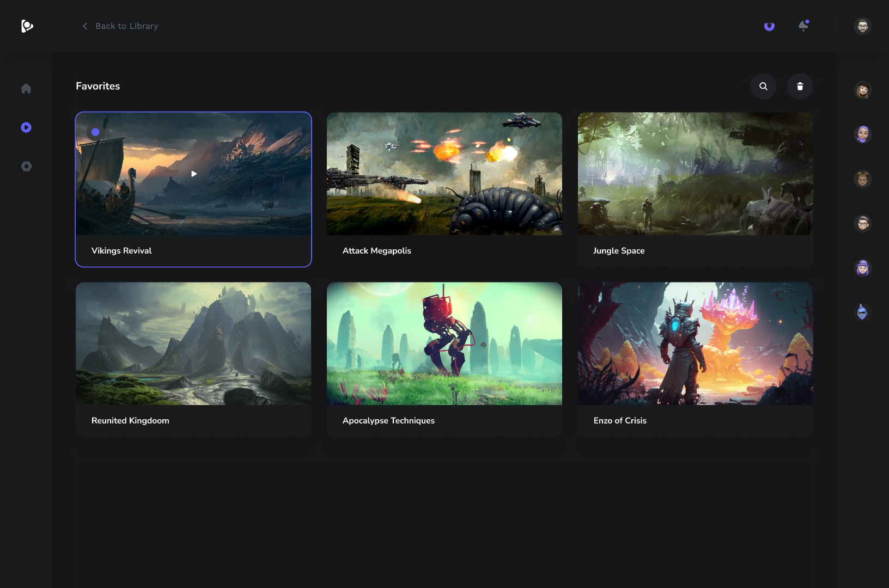The image size is (889, 588).
Task: Open the Jungle Space thumbnail
Action: coord(695,174)
